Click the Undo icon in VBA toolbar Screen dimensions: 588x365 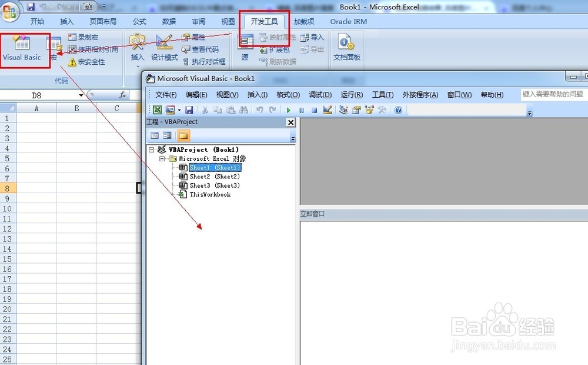point(259,109)
